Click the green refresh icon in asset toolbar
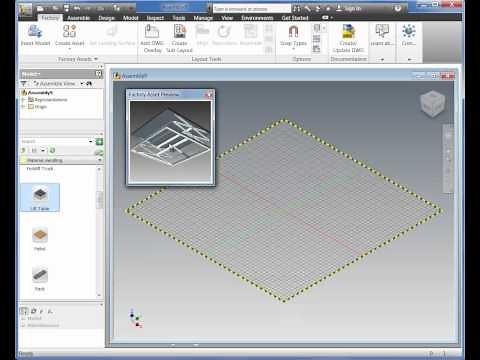The height and width of the screenshot is (360, 480). pos(52,150)
